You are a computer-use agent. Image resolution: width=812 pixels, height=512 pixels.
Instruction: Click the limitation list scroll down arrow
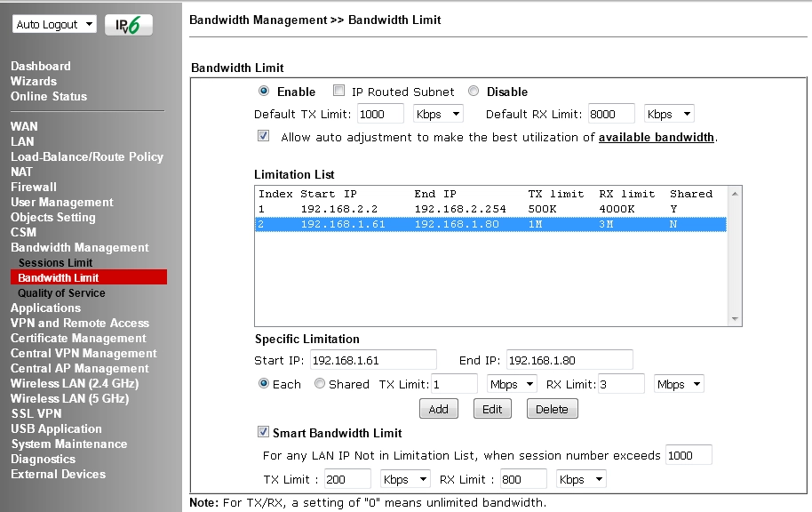click(x=735, y=319)
